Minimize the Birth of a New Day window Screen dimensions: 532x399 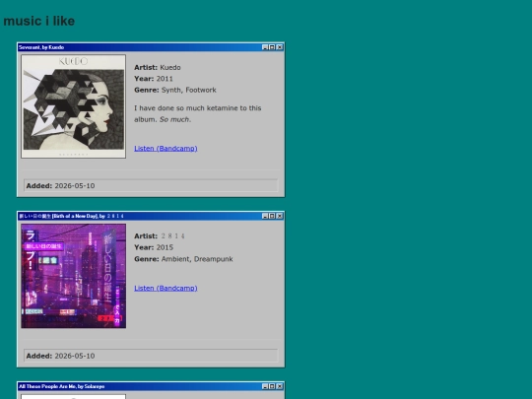(265, 216)
